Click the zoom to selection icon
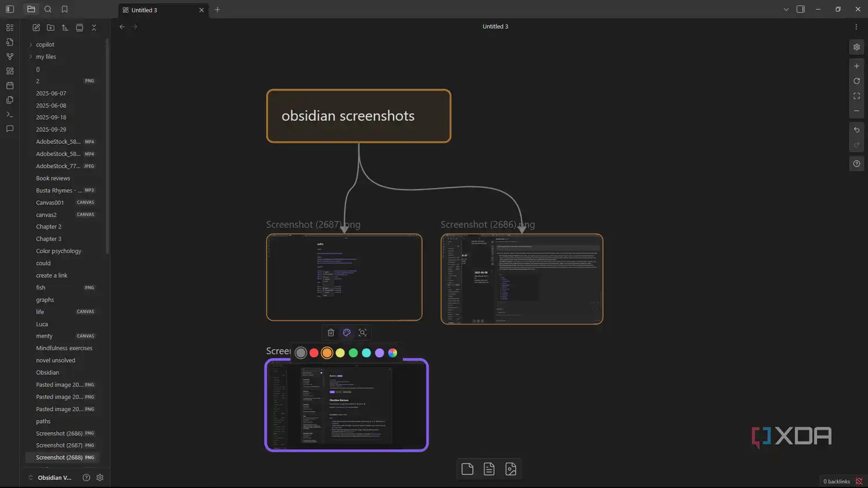Screen dimensions: 868x488 click(363, 332)
